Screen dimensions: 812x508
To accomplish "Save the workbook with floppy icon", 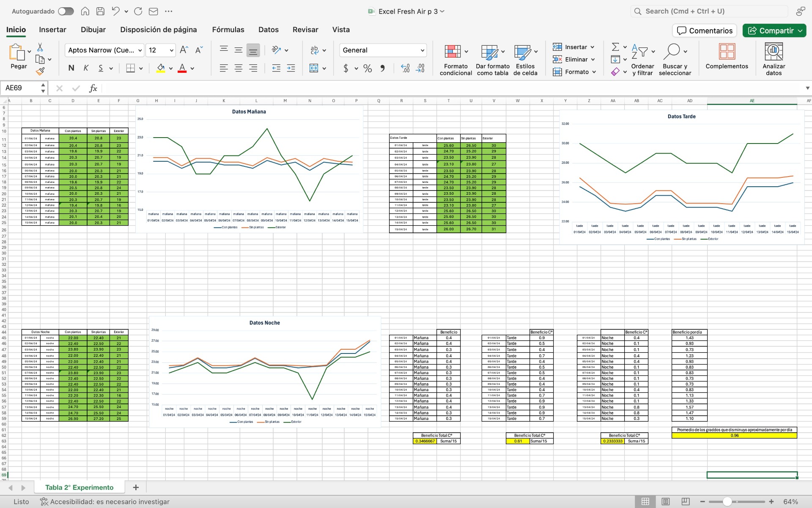I will click(x=100, y=11).
